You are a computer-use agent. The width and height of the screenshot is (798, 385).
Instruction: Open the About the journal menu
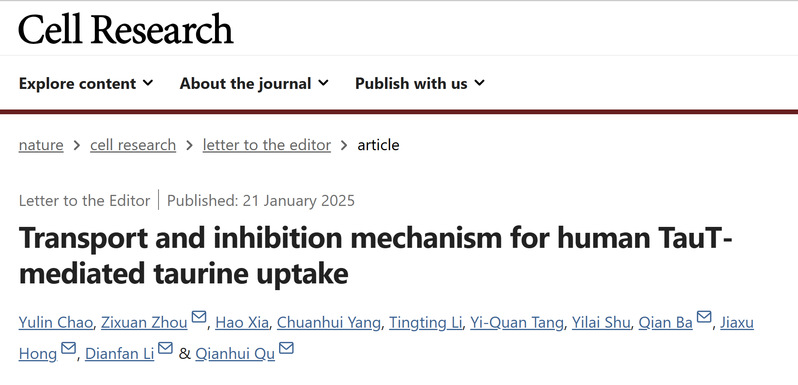click(254, 84)
